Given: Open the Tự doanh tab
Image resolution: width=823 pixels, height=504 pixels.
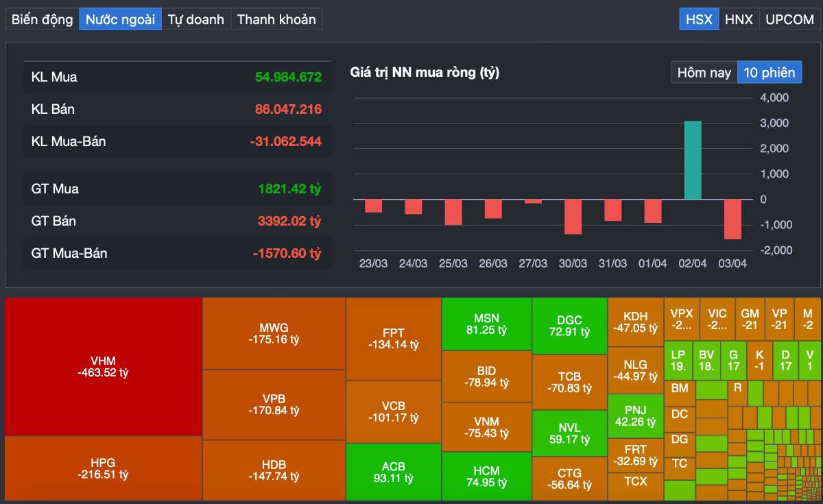Looking at the screenshot, I should tap(196, 19).
